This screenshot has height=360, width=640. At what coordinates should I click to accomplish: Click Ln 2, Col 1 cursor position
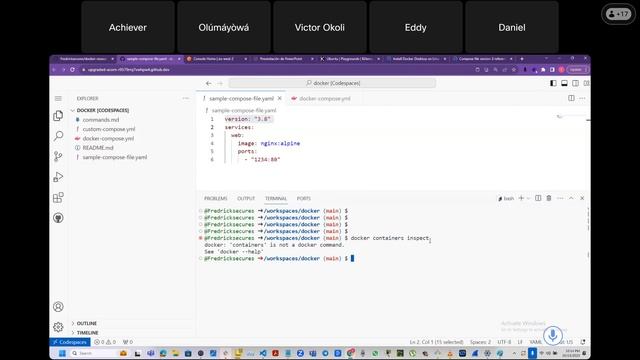[436, 342]
